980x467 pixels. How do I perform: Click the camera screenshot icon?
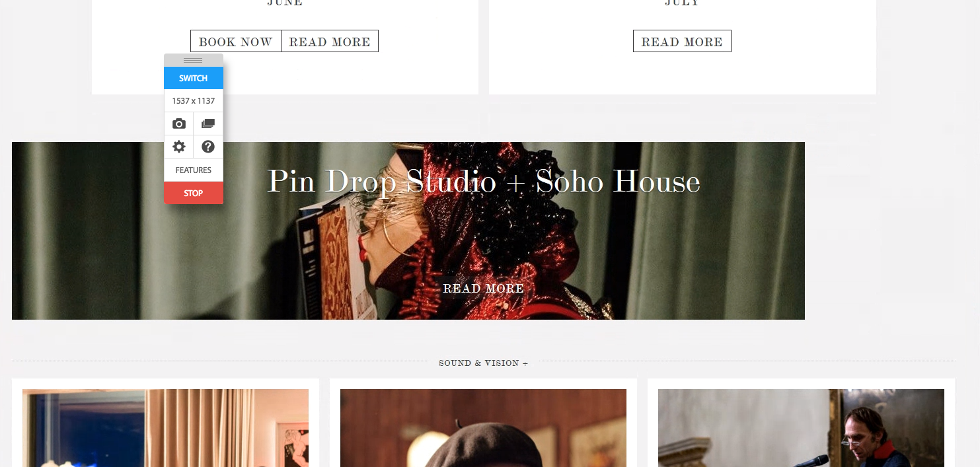[178, 124]
